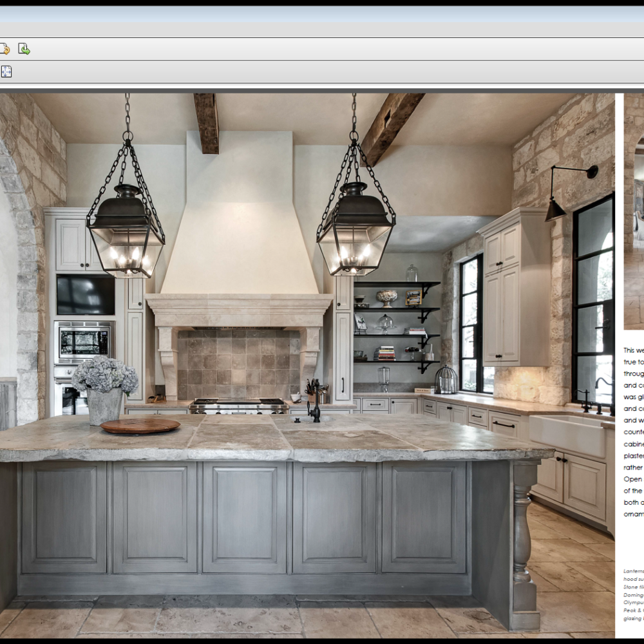Click the page icon with green arrow
This screenshot has height=644, width=644.
click(x=24, y=49)
